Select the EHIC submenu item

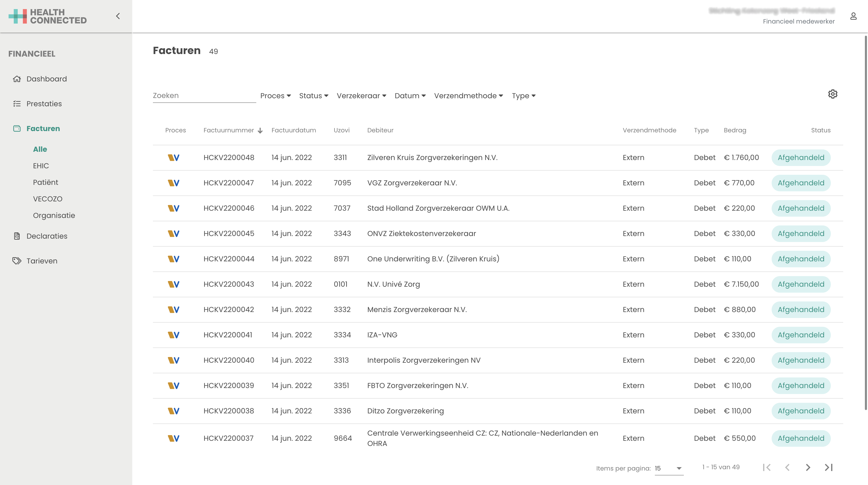41,166
